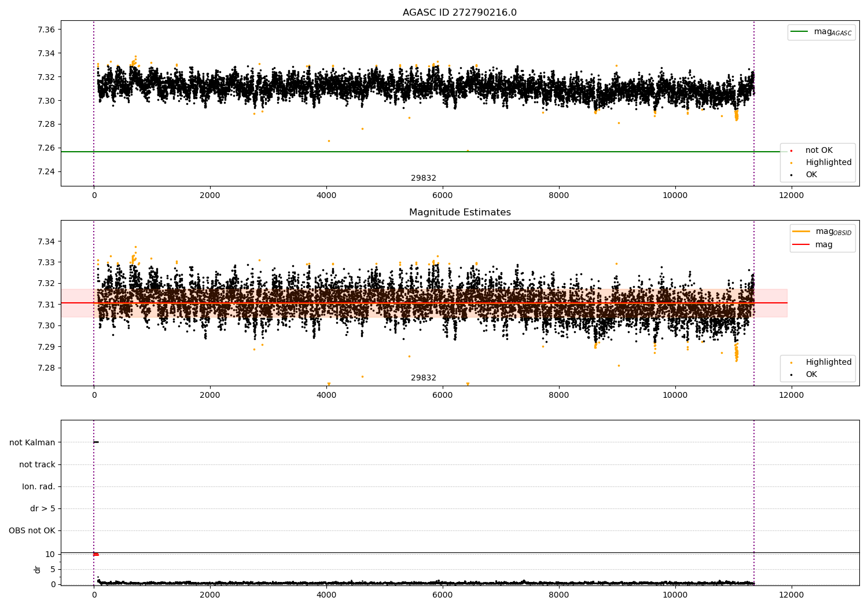Click the 7.31 y-axis tick label
Screen dimensions: 868x608
point(46,305)
